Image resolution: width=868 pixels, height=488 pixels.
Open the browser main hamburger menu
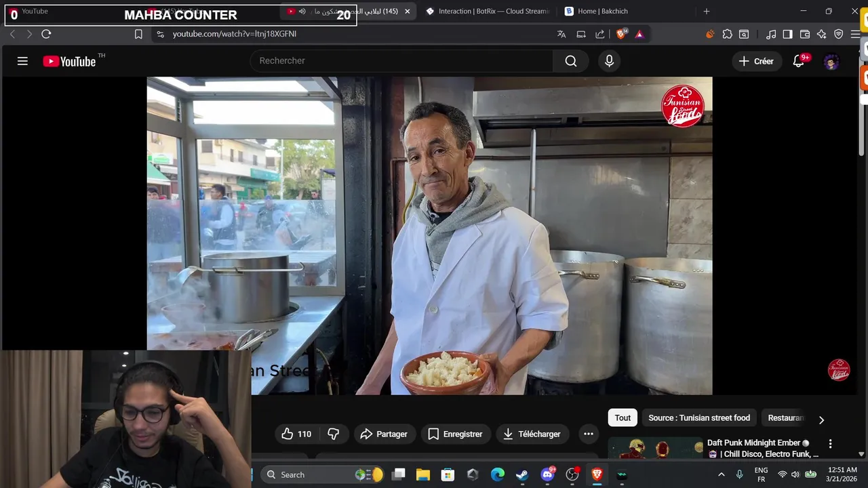855,34
